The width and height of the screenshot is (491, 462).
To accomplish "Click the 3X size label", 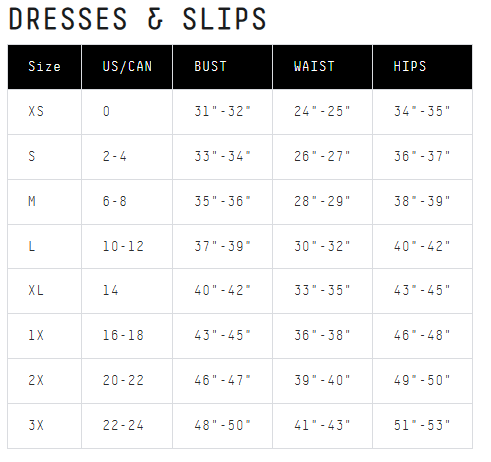I will (x=36, y=425).
